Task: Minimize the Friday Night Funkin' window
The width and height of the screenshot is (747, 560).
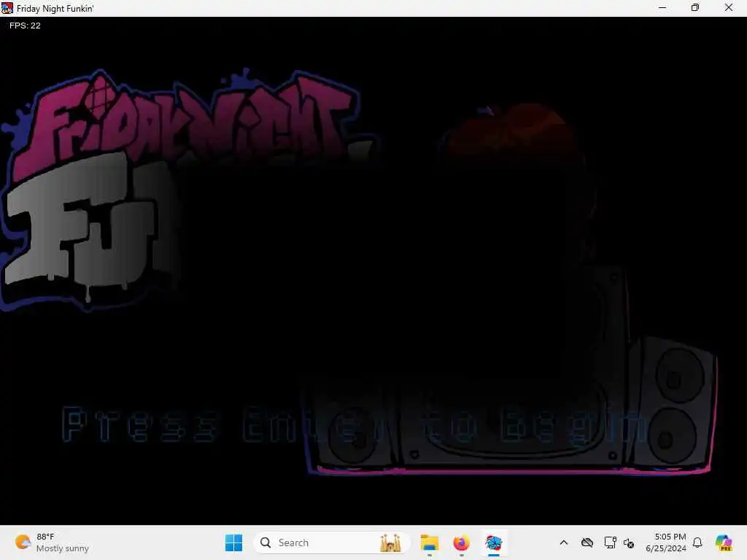Action: click(662, 7)
